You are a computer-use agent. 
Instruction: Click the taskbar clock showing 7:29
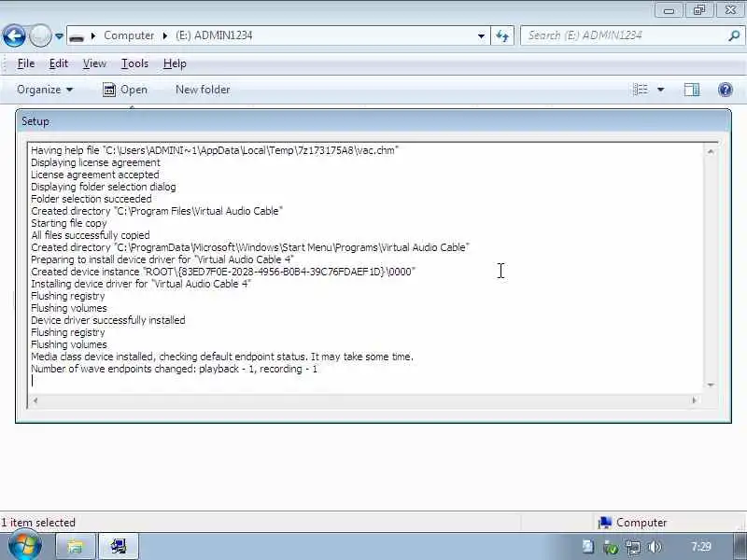point(701,547)
